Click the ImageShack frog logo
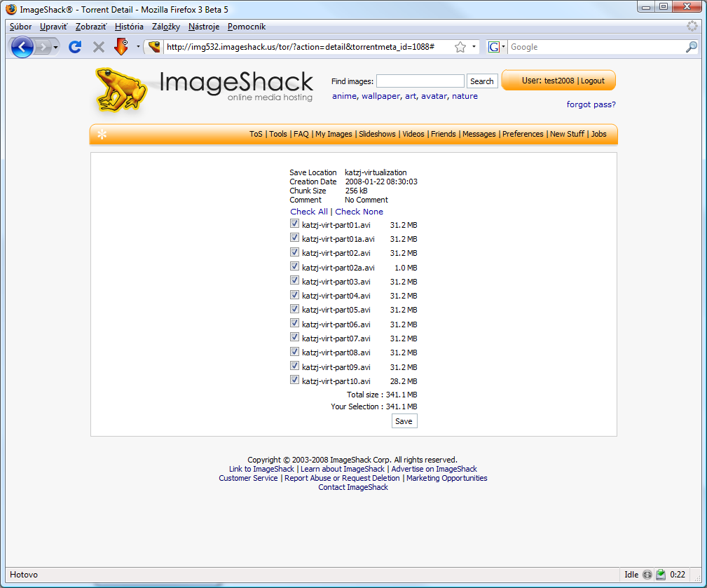The height and width of the screenshot is (588, 707). pyautogui.click(x=121, y=90)
